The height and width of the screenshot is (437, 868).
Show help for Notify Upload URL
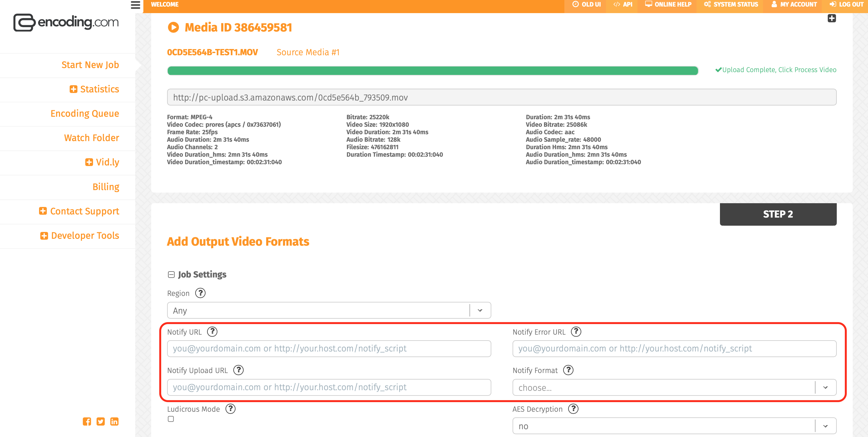pos(239,370)
